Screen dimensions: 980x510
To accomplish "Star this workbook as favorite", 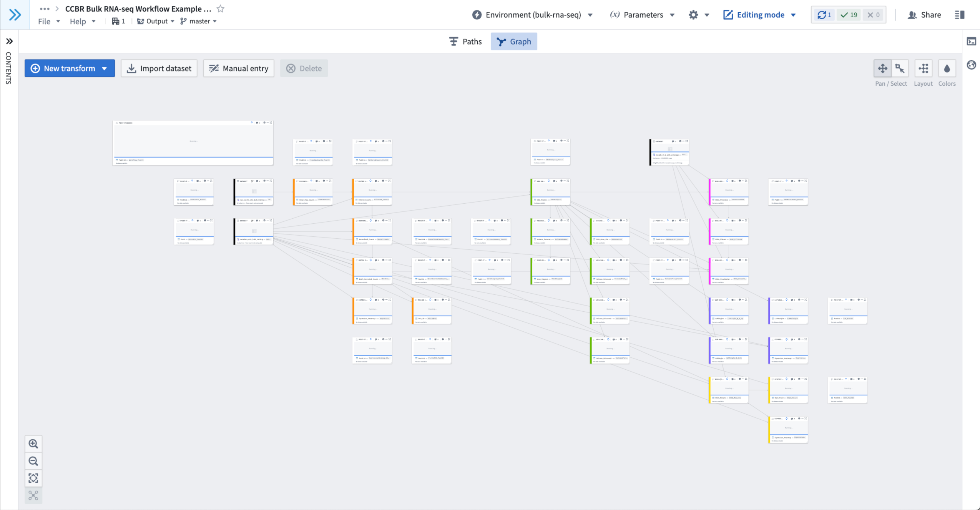I will [x=220, y=9].
